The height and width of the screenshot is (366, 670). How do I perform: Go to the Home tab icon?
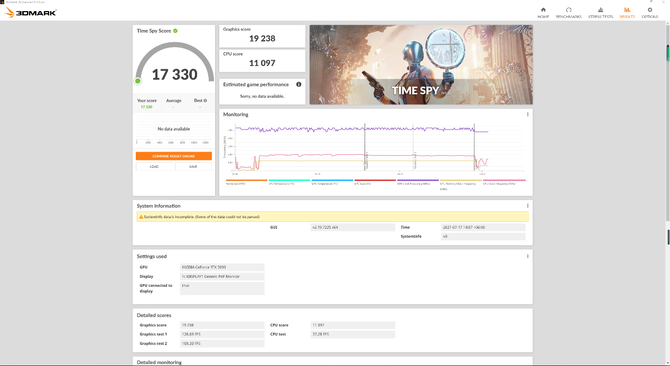point(543,10)
